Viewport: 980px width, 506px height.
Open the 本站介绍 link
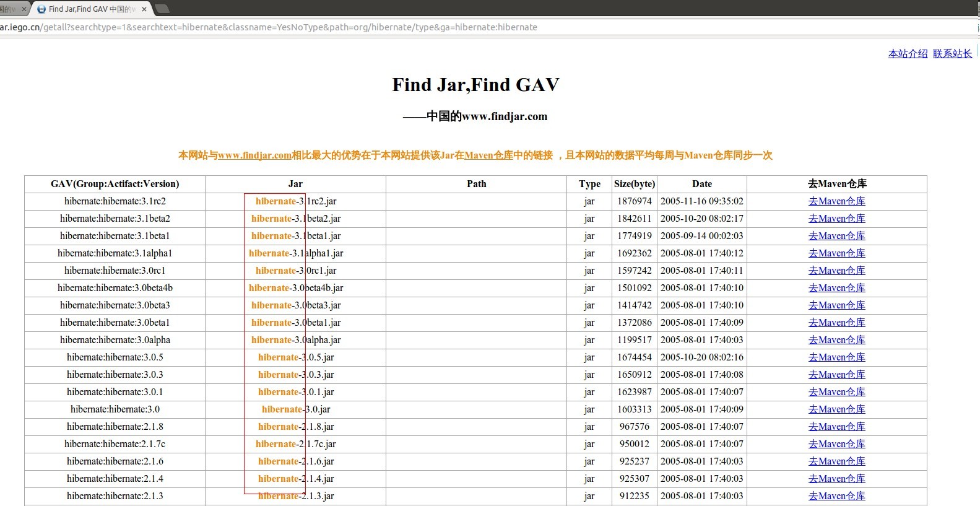click(x=908, y=54)
